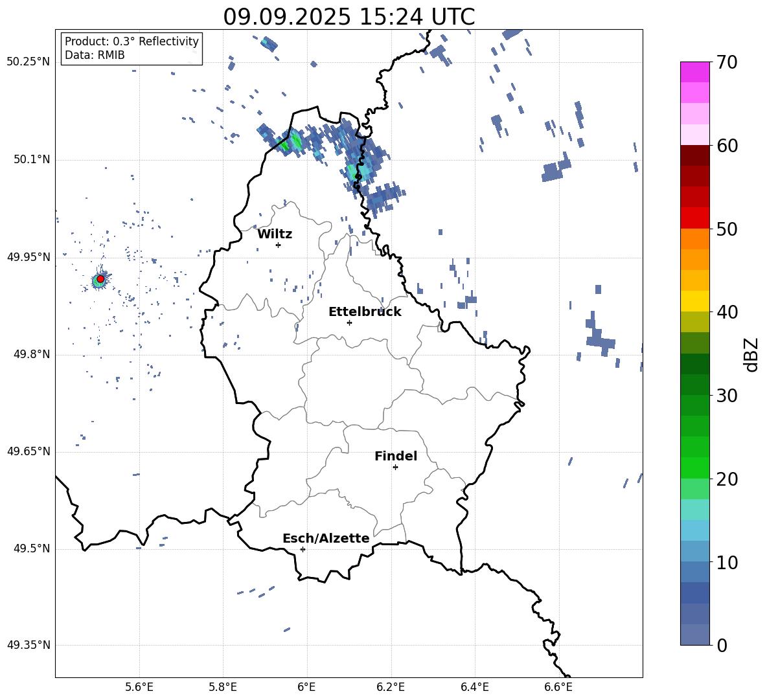Screen dimensions: 767x700
Task: Click the colorbar tick value 20
Action: pyautogui.click(x=727, y=479)
